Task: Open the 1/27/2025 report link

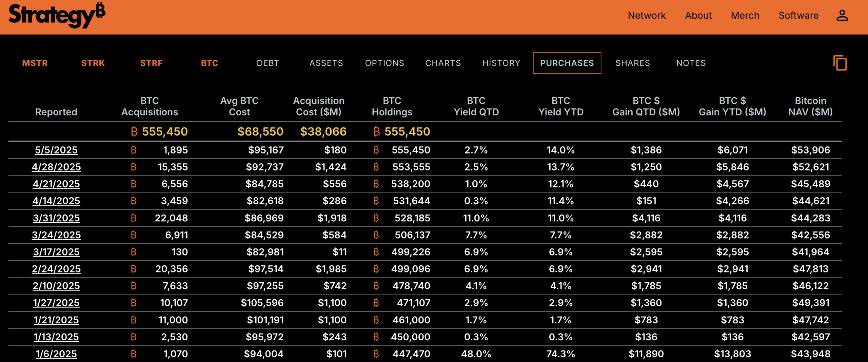Action: pyautogui.click(x=56, y=303)
